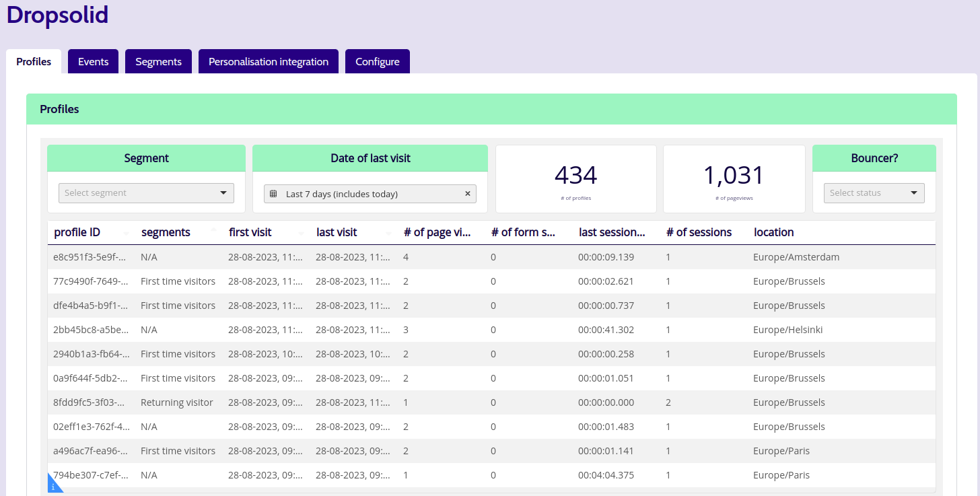The image size is (980, 496).
Task: Click the blue info corner icon
Action: [53, 485]
